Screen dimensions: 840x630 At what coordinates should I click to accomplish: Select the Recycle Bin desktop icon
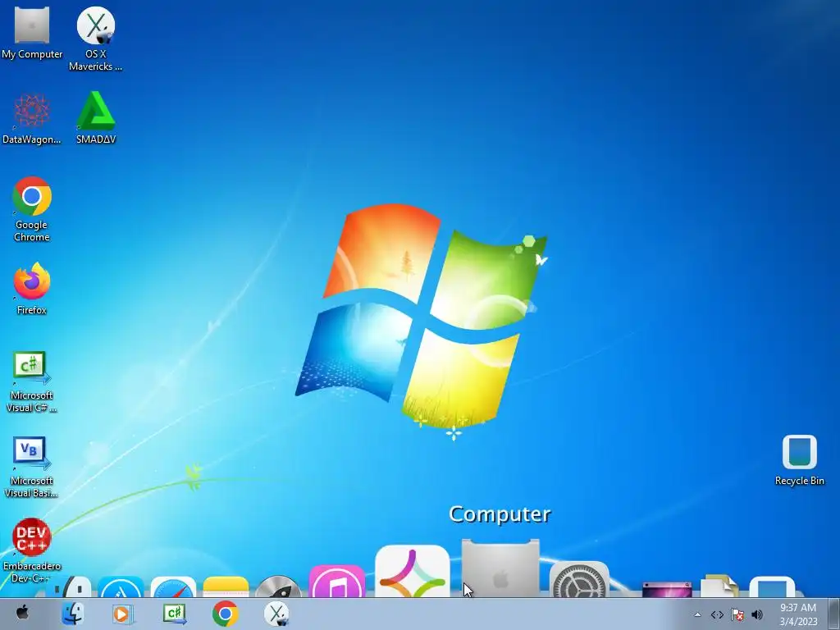tap(799, 461)
